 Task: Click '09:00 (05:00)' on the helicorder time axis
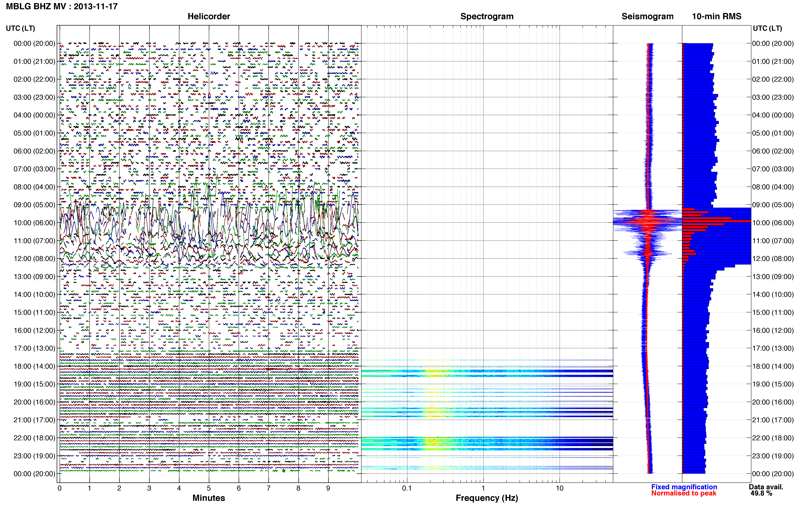(x=34, y=205)
